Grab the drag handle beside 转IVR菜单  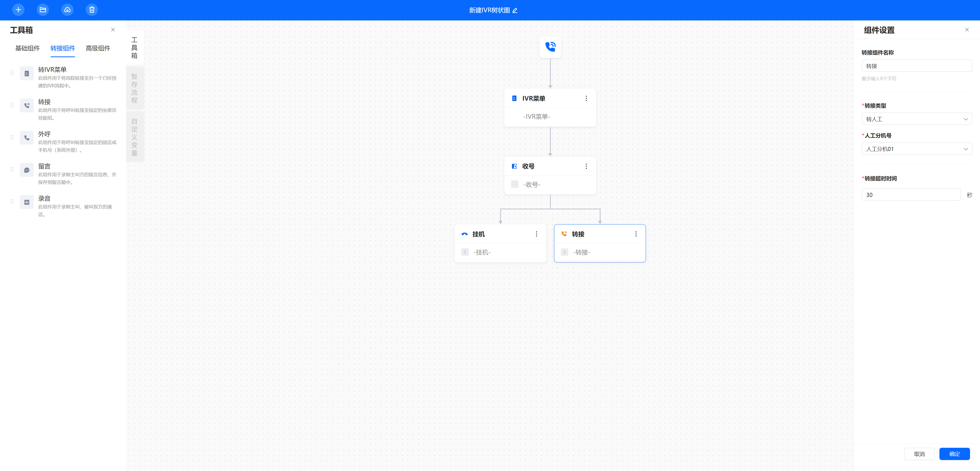coord(12,73)
